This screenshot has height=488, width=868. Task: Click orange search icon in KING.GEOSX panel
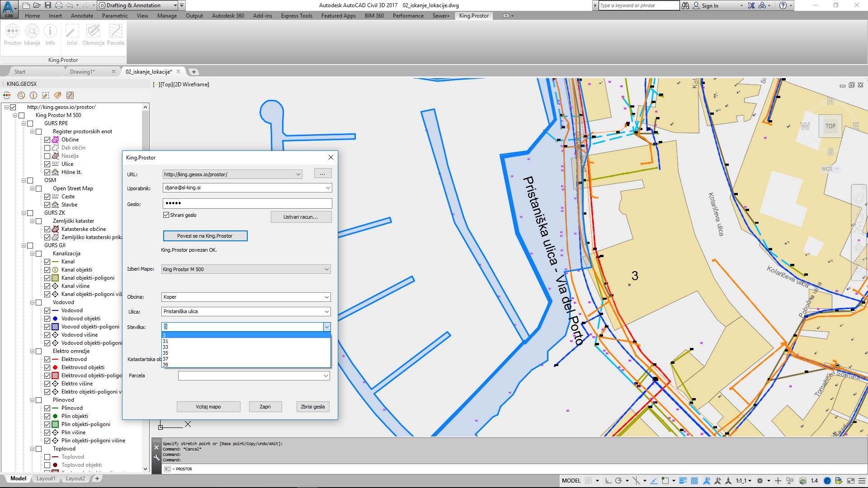tap(21, 95)
